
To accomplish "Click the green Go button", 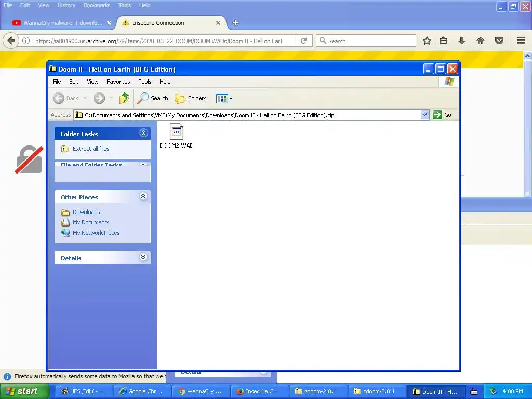I will click(x=442, y=115).
